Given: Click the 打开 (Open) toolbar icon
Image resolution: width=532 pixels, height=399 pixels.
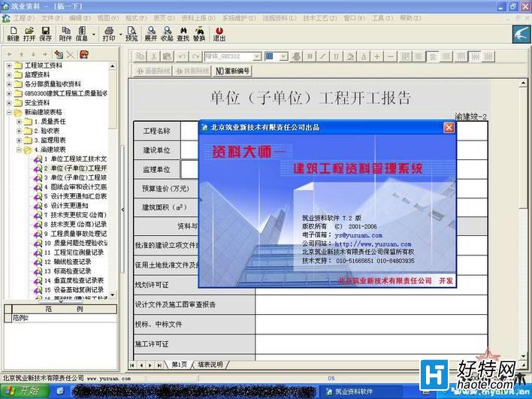Looking at the screenshot, I should (29, 34).
